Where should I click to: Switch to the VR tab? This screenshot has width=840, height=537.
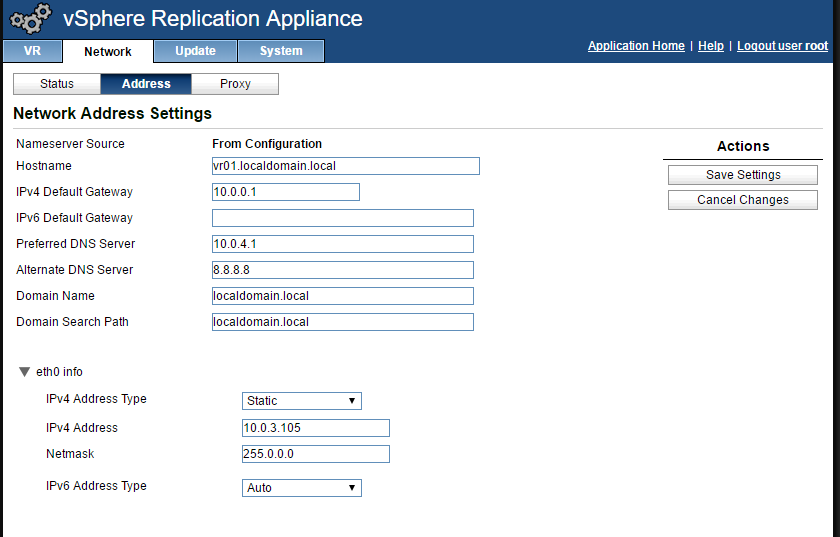[32, 51]
